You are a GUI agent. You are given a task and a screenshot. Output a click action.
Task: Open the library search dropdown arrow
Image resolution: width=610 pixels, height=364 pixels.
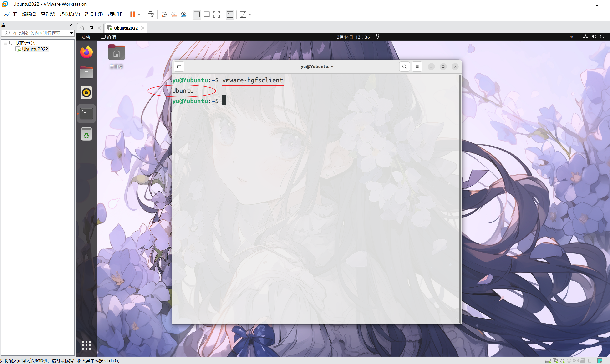click(x=71, y=33)
